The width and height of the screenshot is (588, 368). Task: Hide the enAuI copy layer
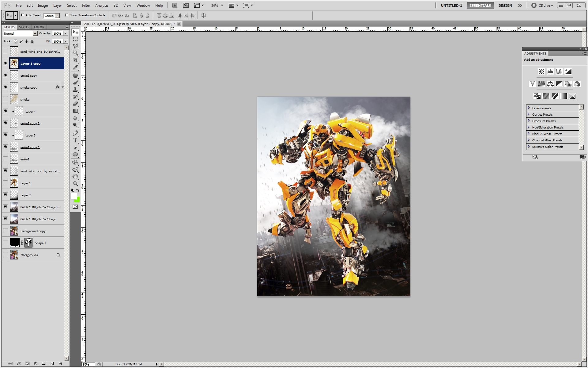coord(5,75)
